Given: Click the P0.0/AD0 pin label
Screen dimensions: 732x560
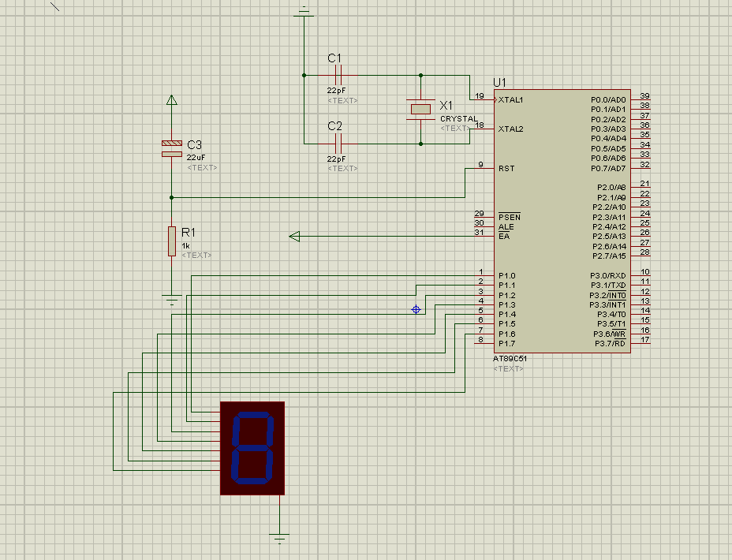Looking at the screenshot, I should coord(608,100).
